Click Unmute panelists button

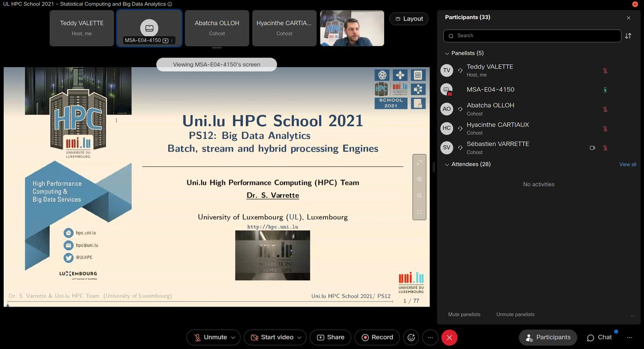tap(515, 315)
